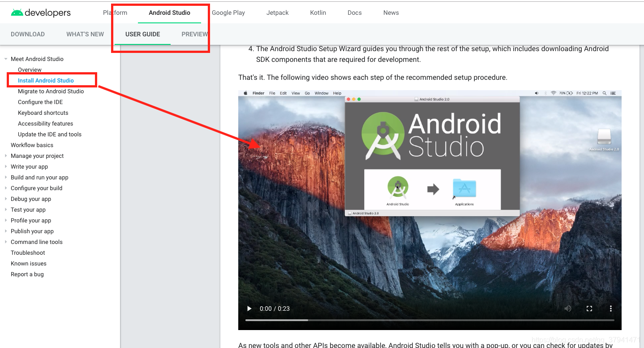This screenshot has width=644, height=348.
Task: Mute the video with speaker icon
Action: [568, 309]
